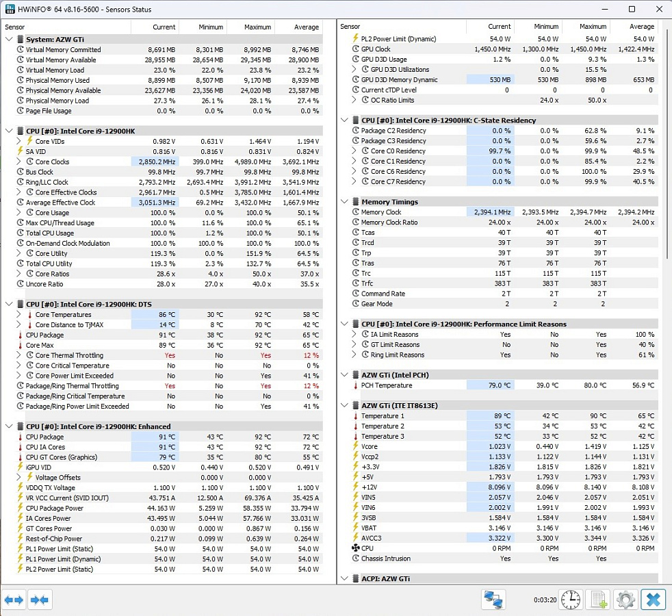Click the lightning icon beside CPU Package Power

click(x=20, y=508)
